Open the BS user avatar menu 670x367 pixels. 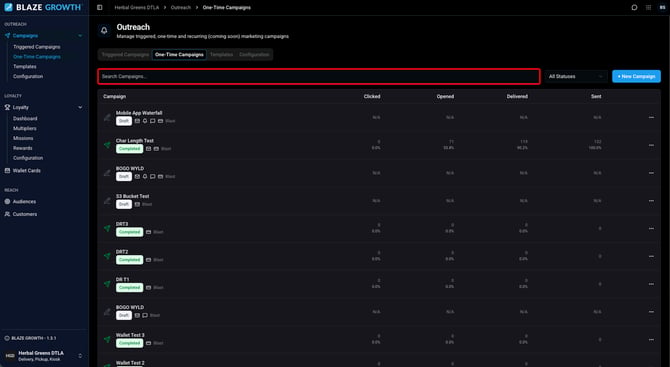pos(662,7)
